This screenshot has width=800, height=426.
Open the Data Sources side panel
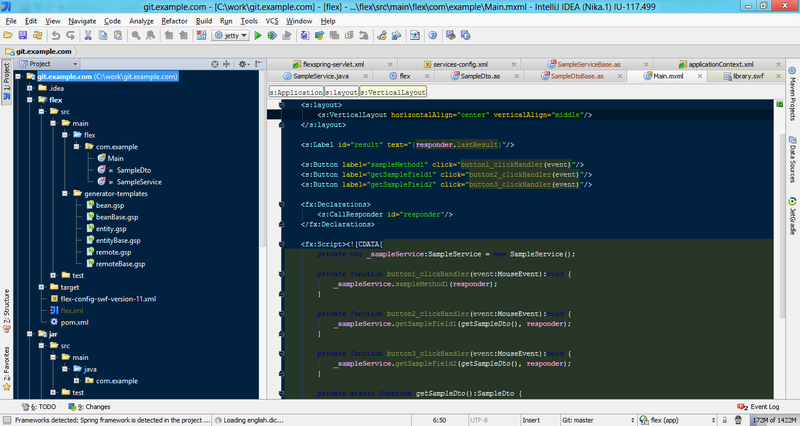[x=792, y=160]
